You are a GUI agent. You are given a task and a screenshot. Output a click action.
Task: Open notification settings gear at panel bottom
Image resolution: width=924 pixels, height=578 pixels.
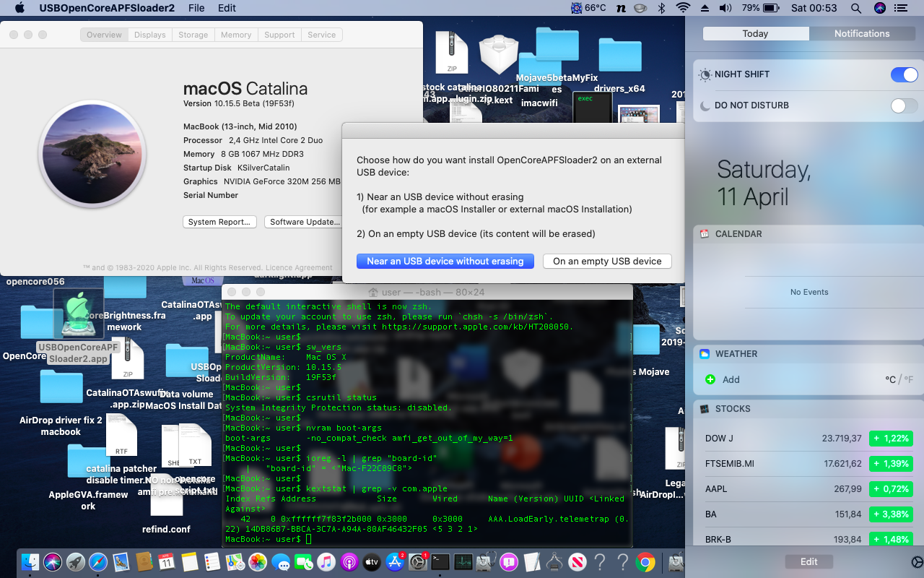pyautogui.click(x=917, y=562)
